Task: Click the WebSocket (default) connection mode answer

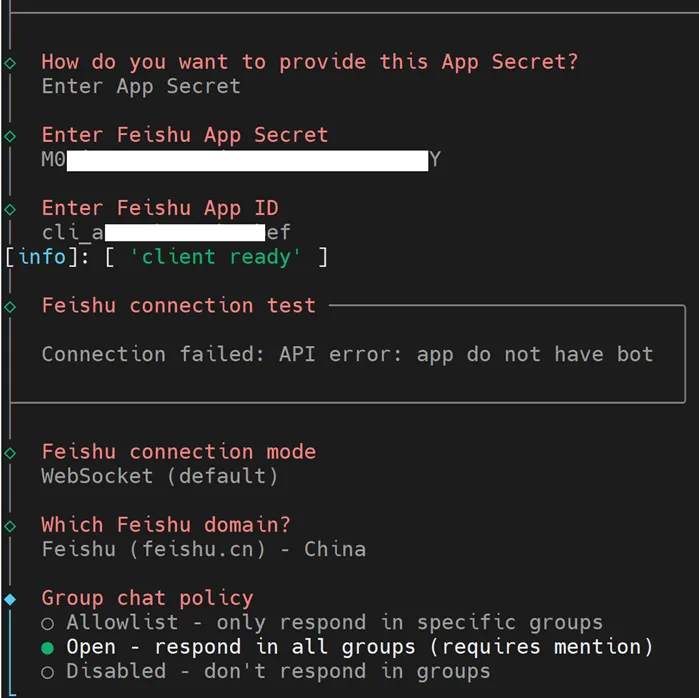Action: (160, 476)
